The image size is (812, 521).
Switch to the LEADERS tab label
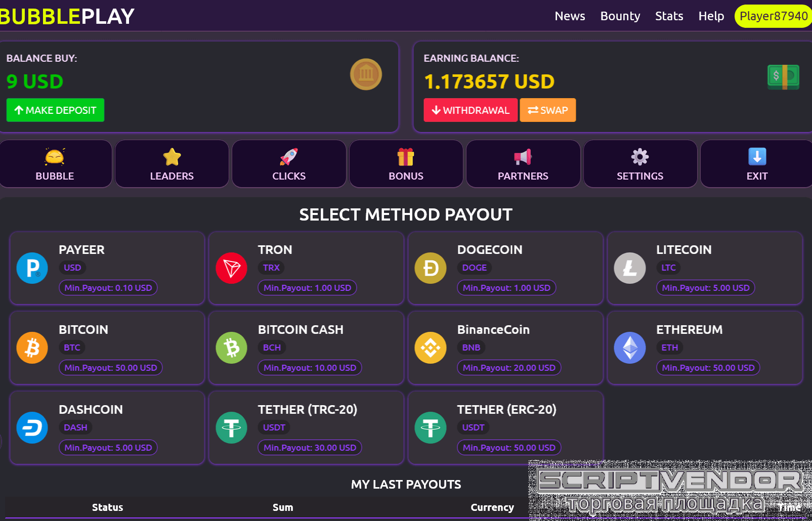coord(172,176)
